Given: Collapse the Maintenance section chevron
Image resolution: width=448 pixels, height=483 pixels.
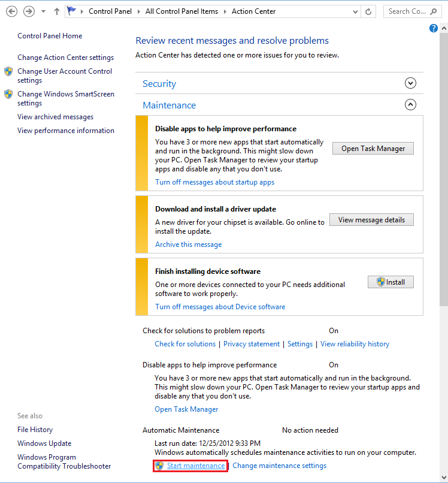Looking at the screenshot, I should click(410, 105).
